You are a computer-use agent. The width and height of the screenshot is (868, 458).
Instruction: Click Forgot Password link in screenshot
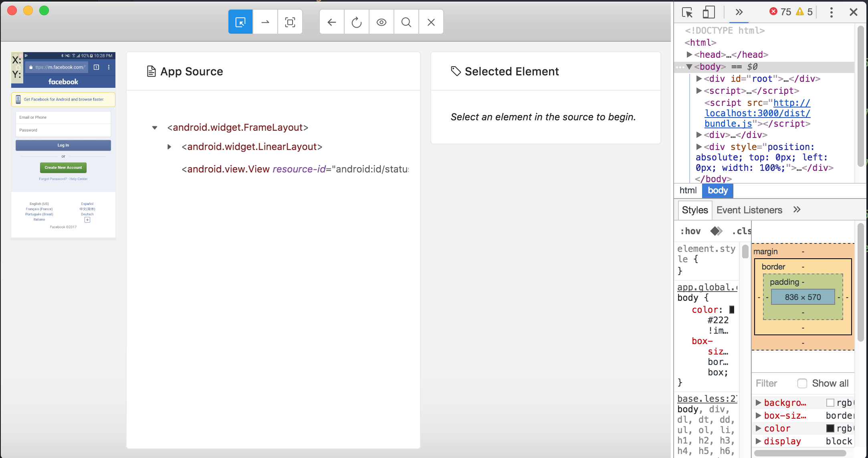pos(53,179)
